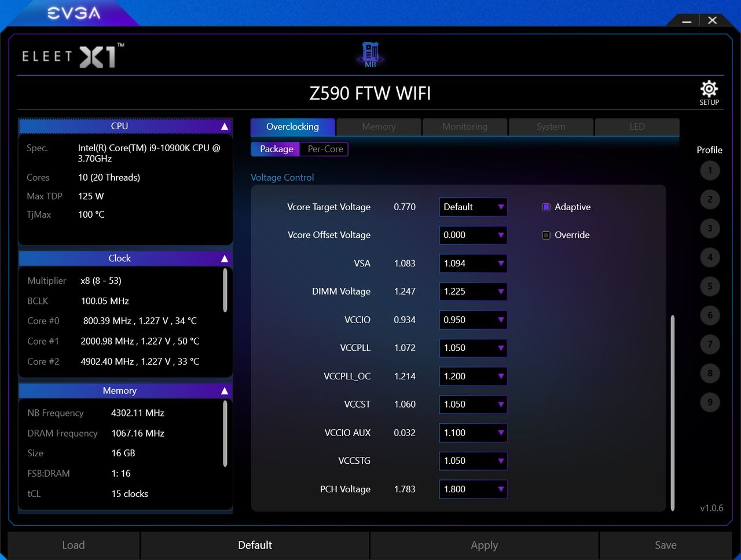741x560 pixels.
Task: Click the BCLK 100.05 MHz value
Action: pos(105,301)
